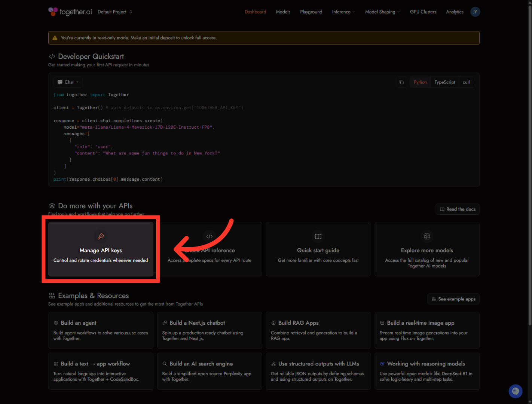Image resolution: width=532 pixels, height=404 pixels.
Task: Go to the Models nav tab
Action: tap(283, 12)
